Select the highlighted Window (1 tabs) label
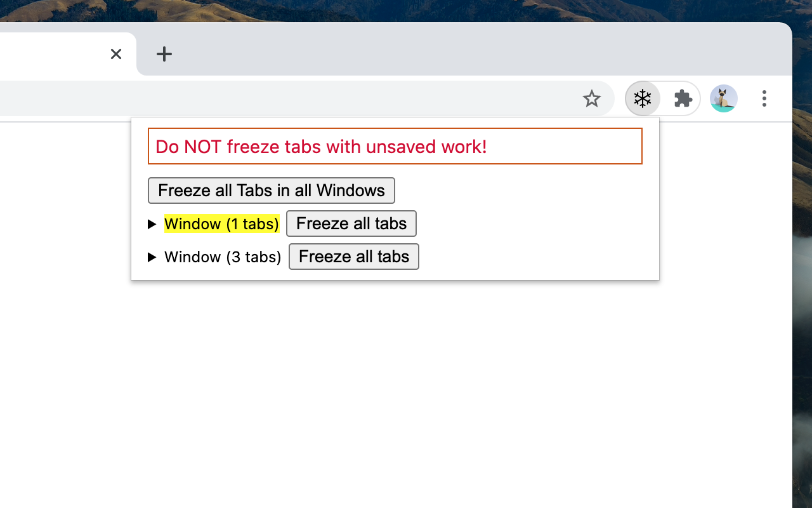 221,224
